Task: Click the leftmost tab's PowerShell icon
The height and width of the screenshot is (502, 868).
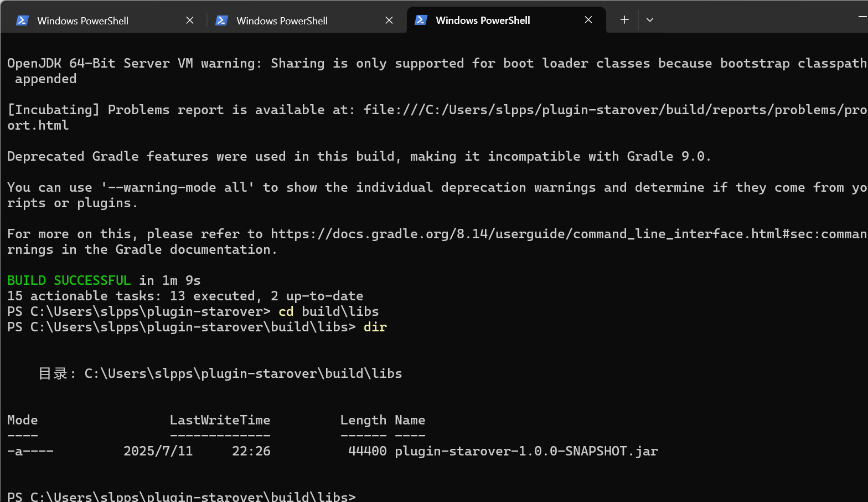Action: tap(22, 21)
